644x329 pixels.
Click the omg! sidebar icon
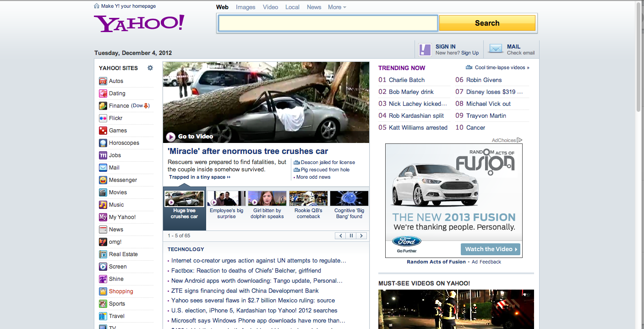104,241
